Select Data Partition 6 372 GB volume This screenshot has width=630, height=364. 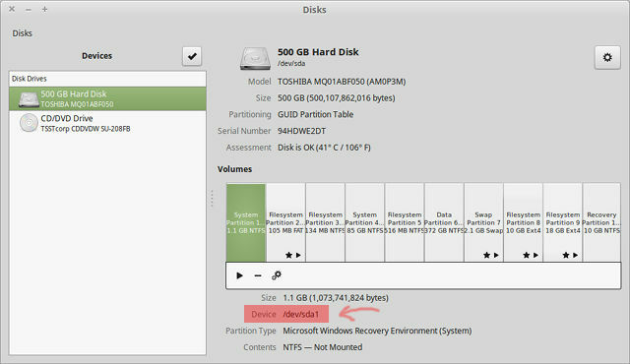444,222
